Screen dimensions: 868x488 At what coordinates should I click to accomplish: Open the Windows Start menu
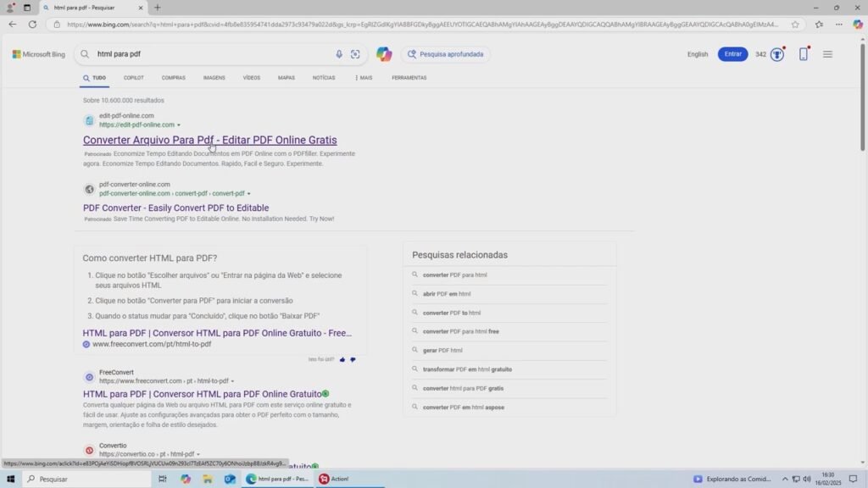pyautogui.click(x=9, y=479)
